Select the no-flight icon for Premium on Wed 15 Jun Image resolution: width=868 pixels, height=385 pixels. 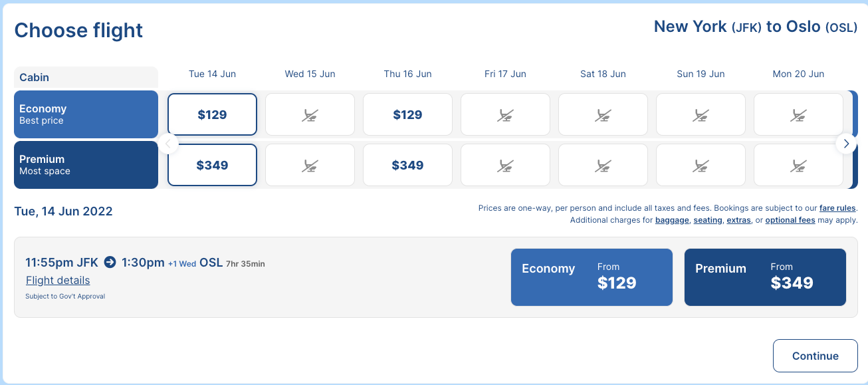(x=310, y=165)
